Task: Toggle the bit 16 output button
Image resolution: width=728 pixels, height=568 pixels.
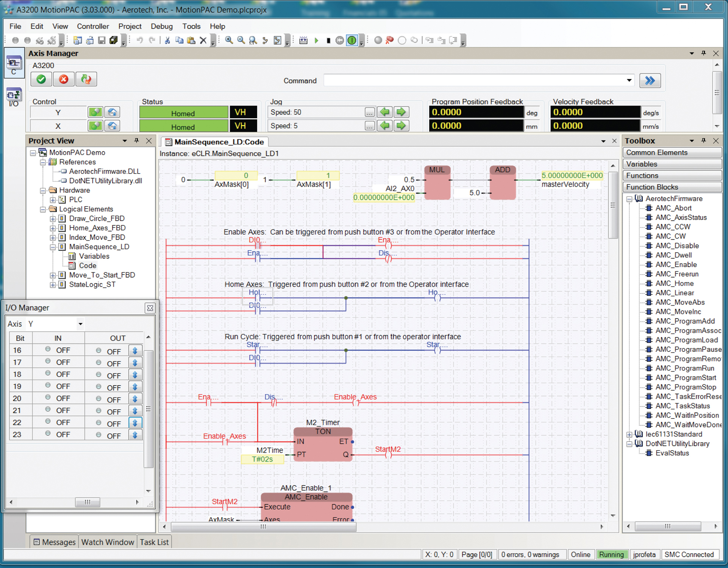Action: [x=135, y=350]
